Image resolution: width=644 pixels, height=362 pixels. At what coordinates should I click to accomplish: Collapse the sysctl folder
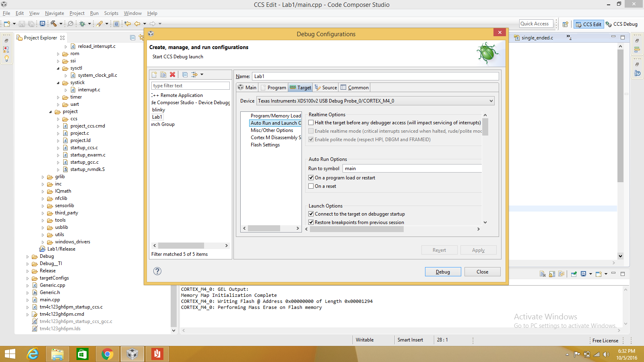tap(58, 68)
